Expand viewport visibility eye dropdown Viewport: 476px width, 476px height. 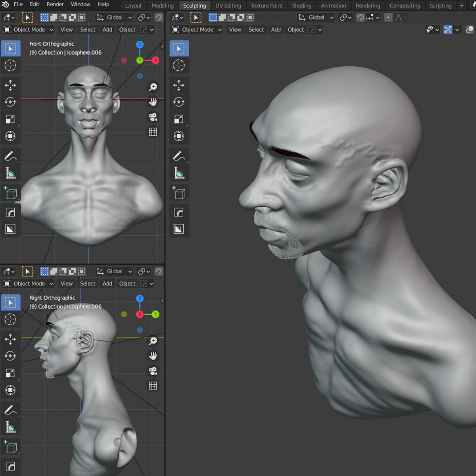[432, 30]
